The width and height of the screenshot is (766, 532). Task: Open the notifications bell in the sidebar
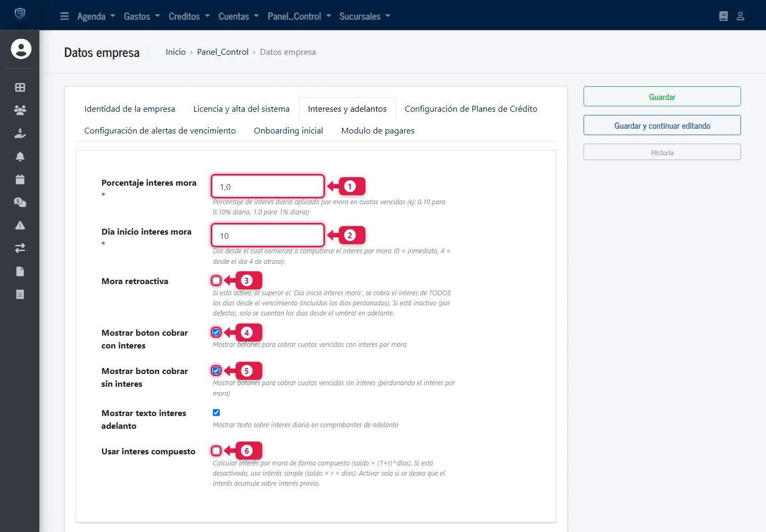click(x=20, y=156)
